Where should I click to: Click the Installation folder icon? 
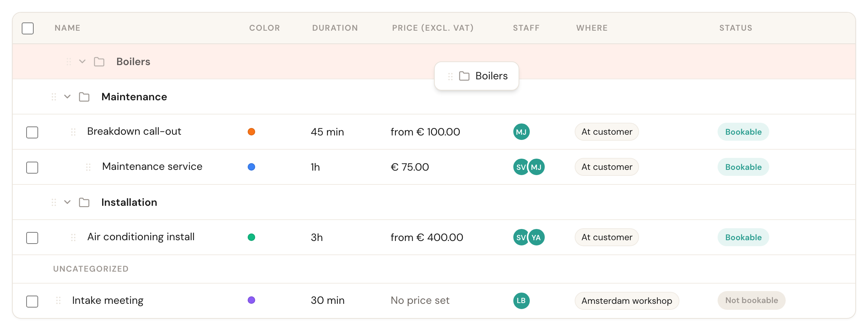pyautogui.click(x=84, y=202)
